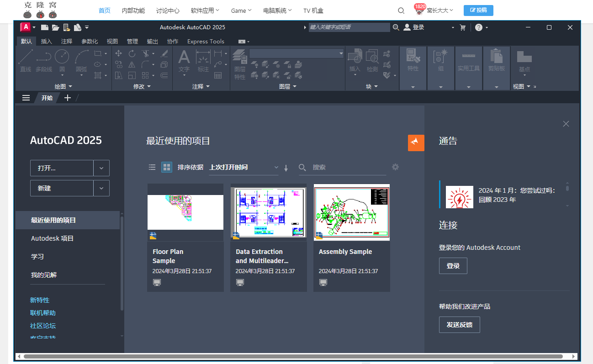This screenshot has height=364, width=593.
Task: Switch recent projects to list view
Action: tap(152, 167)
